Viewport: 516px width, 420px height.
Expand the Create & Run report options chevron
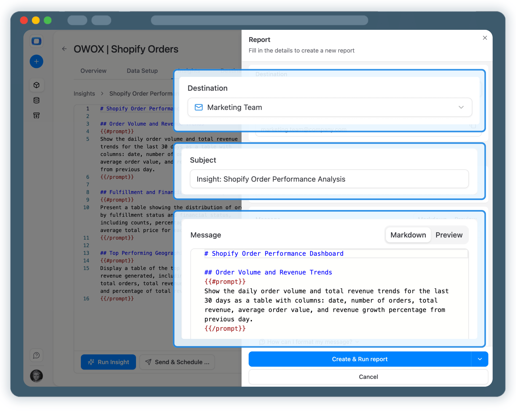click(480, 359)
